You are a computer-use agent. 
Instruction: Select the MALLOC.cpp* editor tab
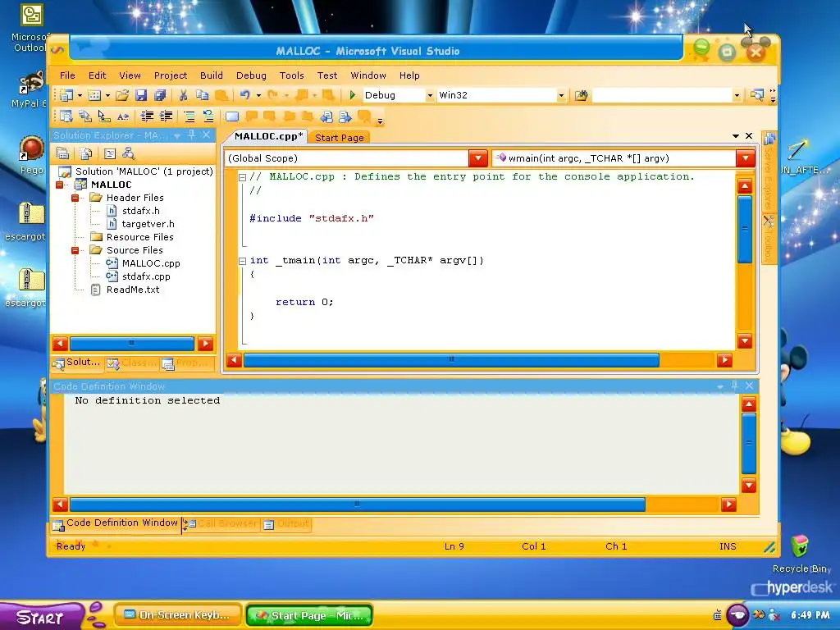(x=268, y=136)
